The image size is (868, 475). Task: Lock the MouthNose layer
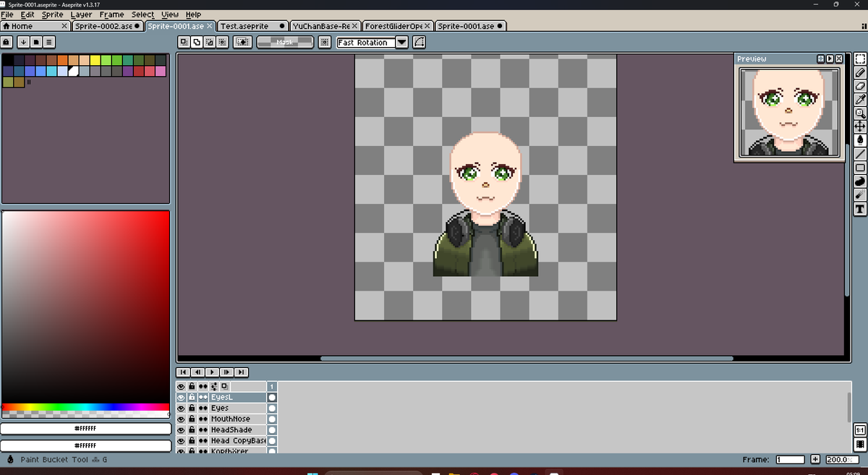pyautogui.click(x=192, y=419)
